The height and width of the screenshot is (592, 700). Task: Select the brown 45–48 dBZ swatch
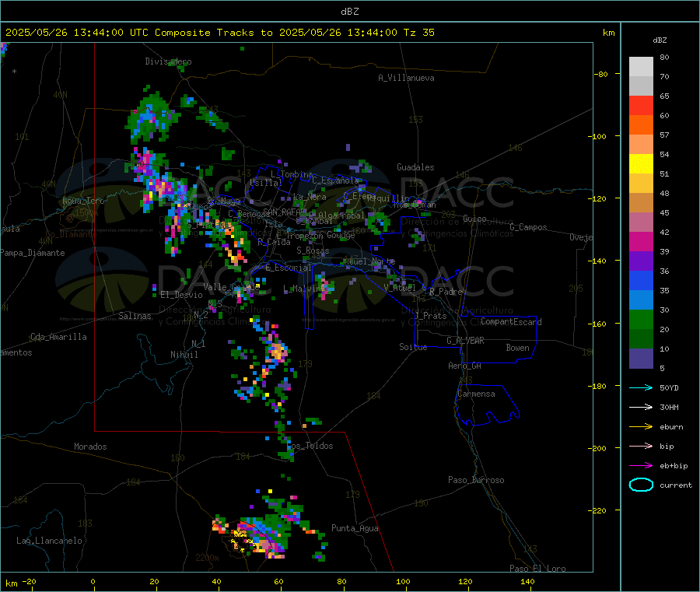[x=641, y=203]
